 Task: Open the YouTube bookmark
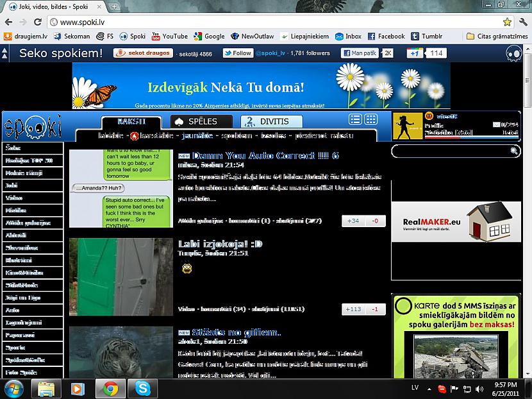click(170, 36)
